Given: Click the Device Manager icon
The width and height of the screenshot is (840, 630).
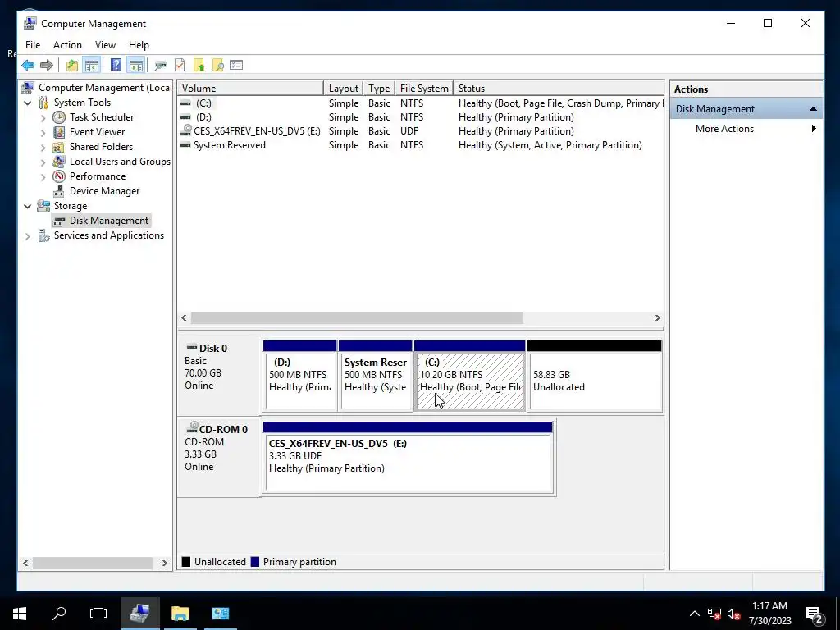Looking at the screenshot, I should click(x=59, y=191).
